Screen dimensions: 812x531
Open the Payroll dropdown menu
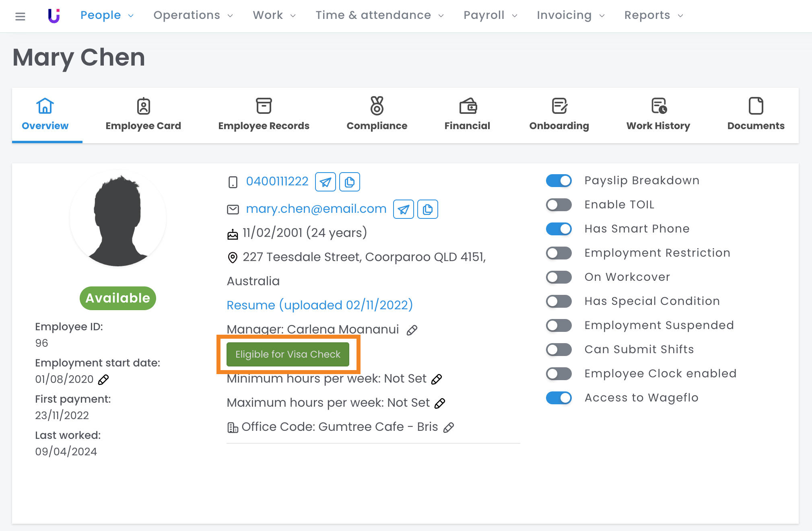coord(490,15)
